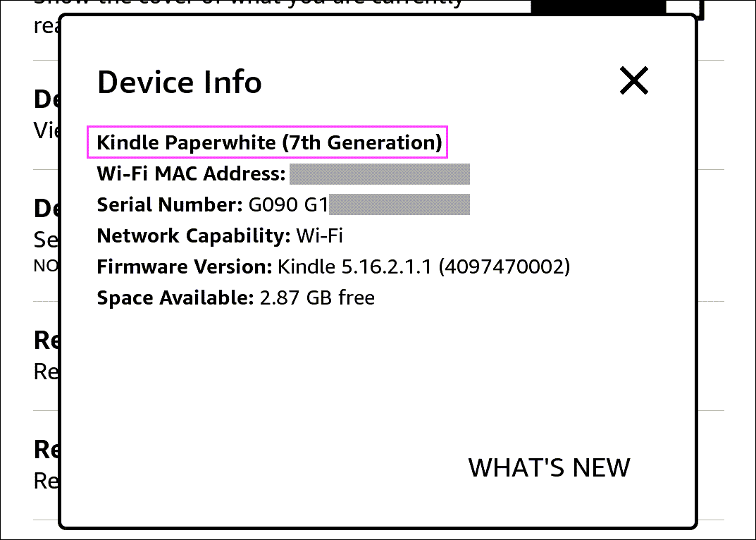Open the Device Info settings entry behind dialog
Viewport: 756px width, 540px height.
click(x=42, y=99)
